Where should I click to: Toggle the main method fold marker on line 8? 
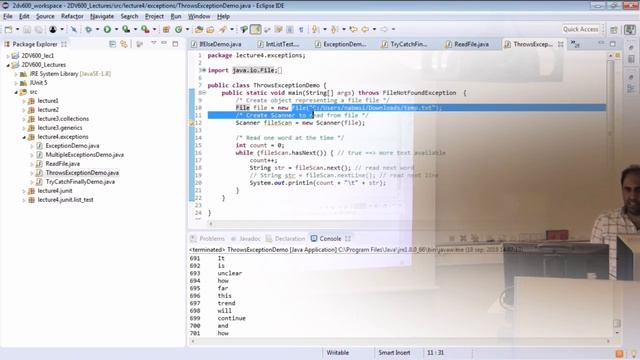point(204,93)
